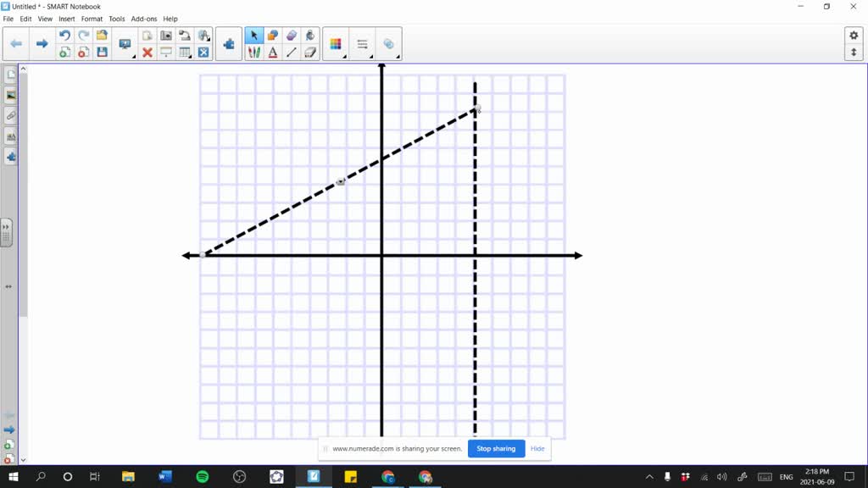The image size is (868, 488).
Task: Click the Hide link in sharing banner
Action: click(537, 448)
